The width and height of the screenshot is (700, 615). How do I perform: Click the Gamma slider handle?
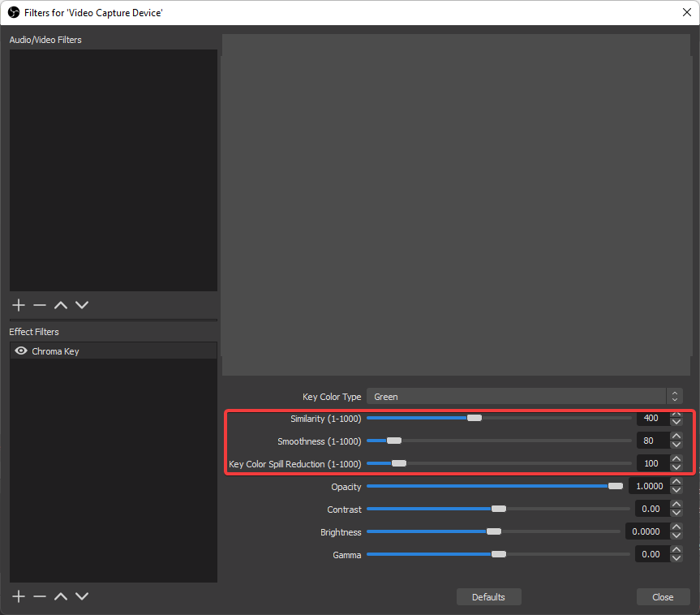tap(498, 554)
